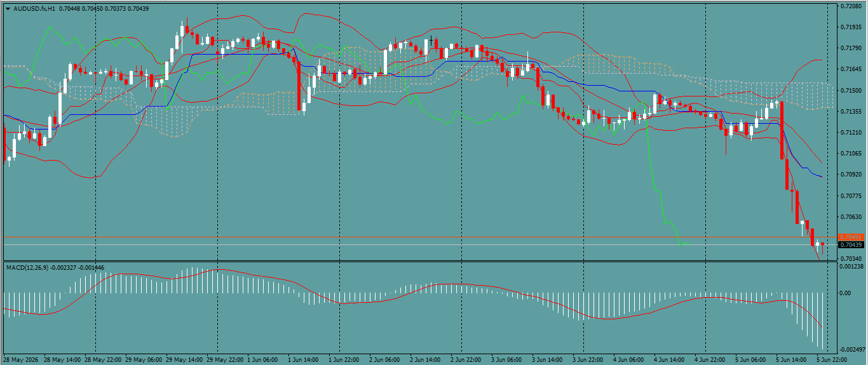Viewport: 868px width, 365px height.
Task: Click the 0.70775 price axis label
Action: (851, 196)
